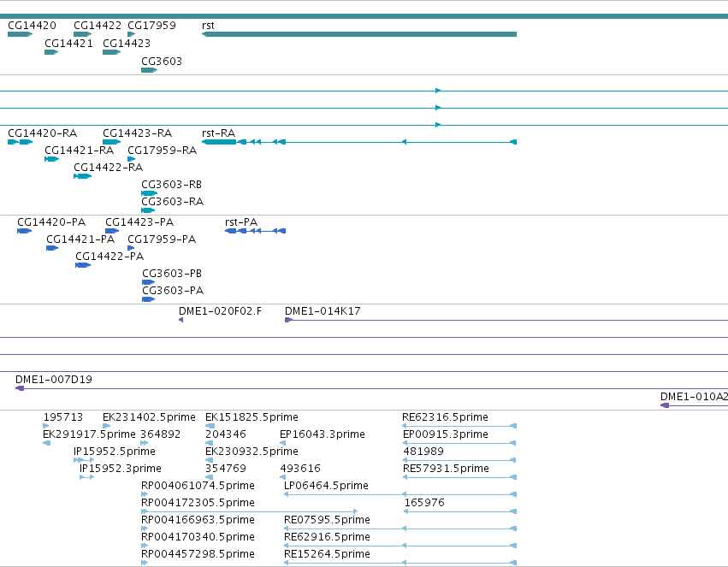
Task: Click EST 481989 label
Action: 423,452
